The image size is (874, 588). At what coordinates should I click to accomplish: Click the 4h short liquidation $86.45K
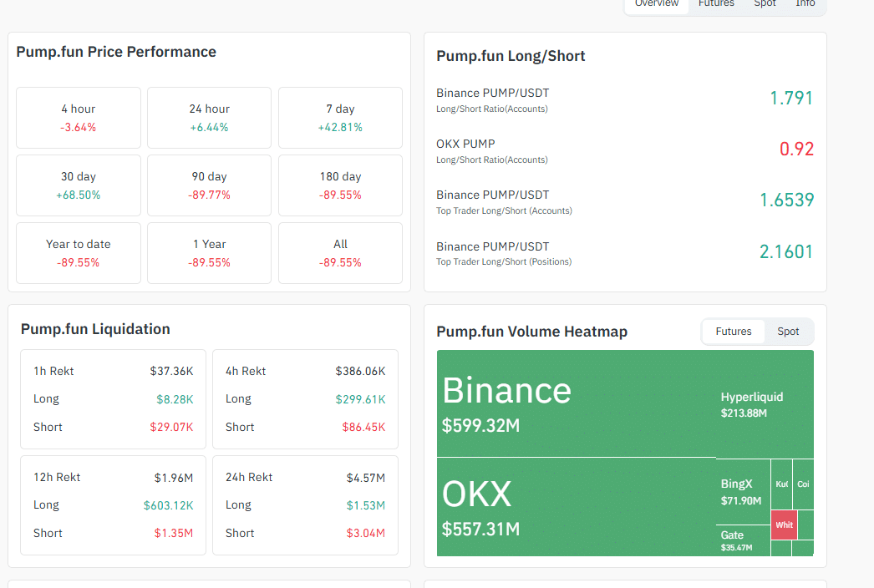(x=363, y=427)
